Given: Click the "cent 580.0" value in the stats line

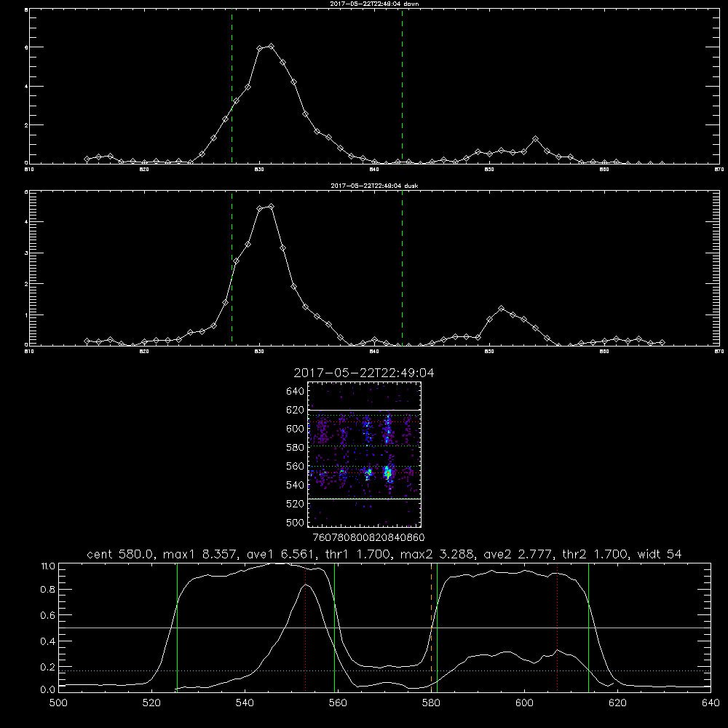Looking at the screenshot, I should coord(121,554).
